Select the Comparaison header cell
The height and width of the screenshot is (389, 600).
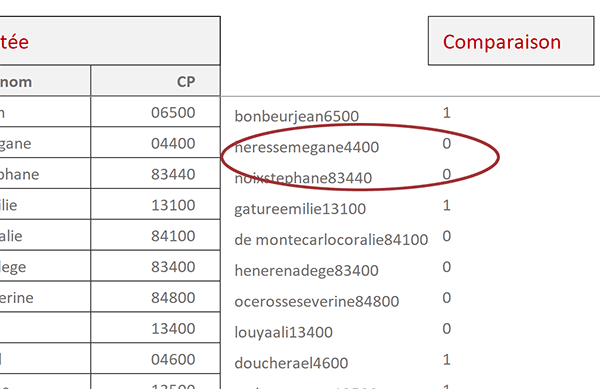(x=511, y=41)
